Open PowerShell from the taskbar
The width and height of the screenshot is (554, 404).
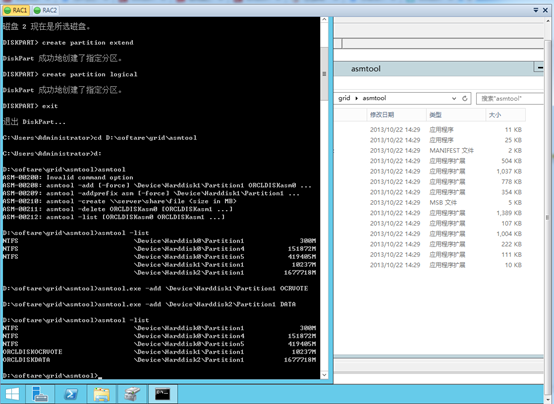pyautogui.click(x=71, y=394)
